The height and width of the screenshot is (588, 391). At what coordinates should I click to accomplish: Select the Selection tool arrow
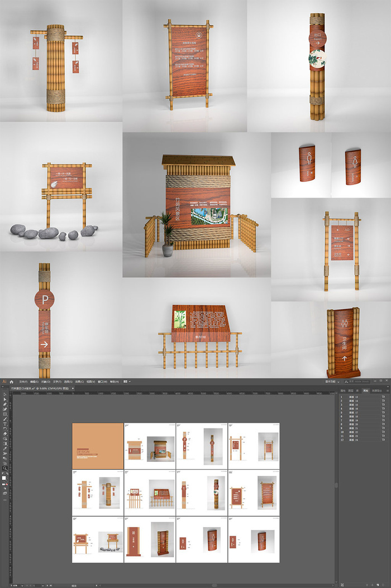click(4, 395)
